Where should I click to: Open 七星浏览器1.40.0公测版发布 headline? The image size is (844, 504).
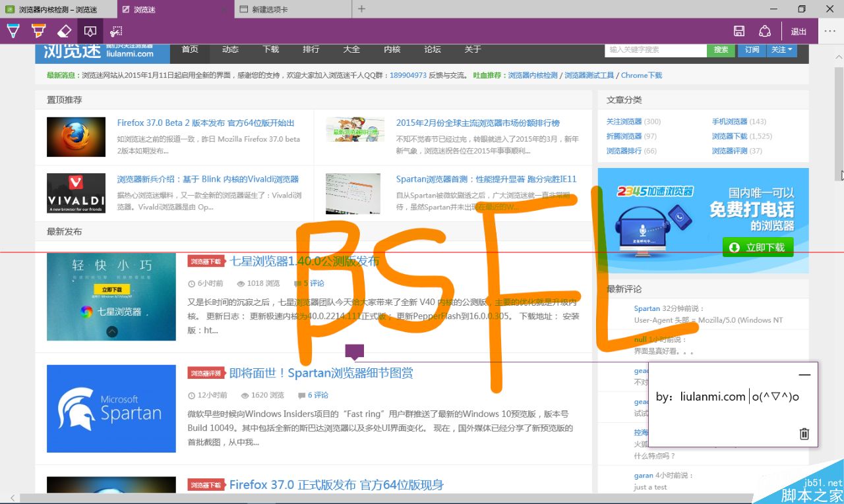304,262
